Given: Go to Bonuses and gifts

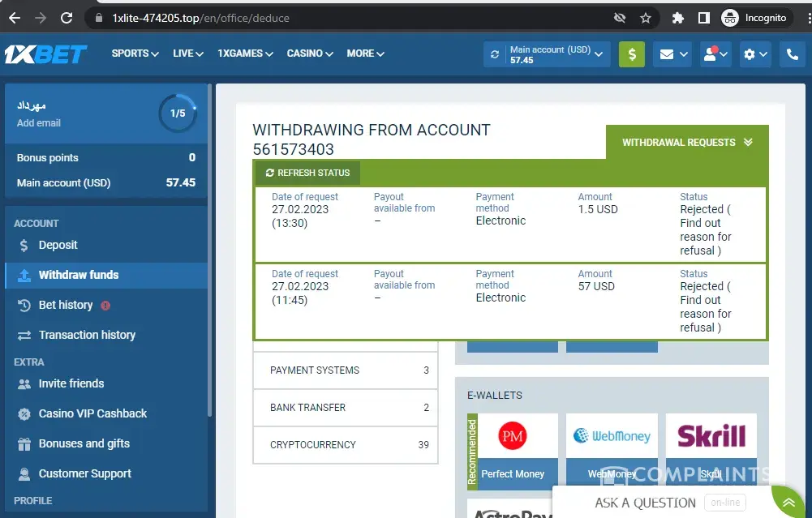Looking at the screenshot, I should [x=106, y=443].
